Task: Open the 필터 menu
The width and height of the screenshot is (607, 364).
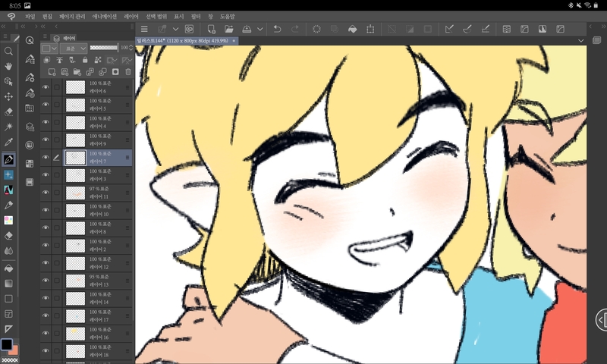Action: click(196, 16)
